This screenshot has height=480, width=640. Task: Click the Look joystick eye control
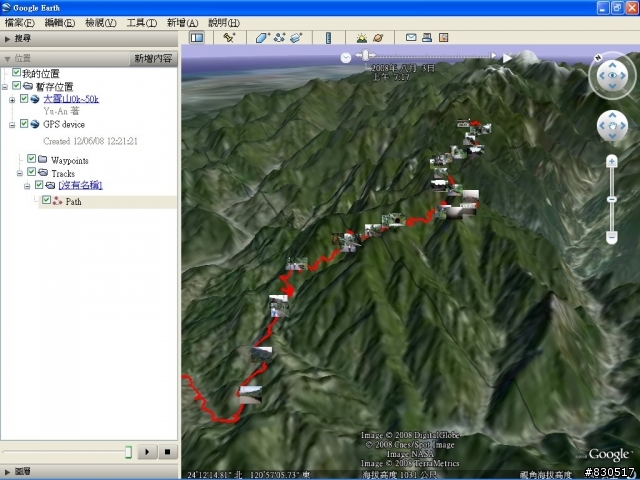(612, 76)
